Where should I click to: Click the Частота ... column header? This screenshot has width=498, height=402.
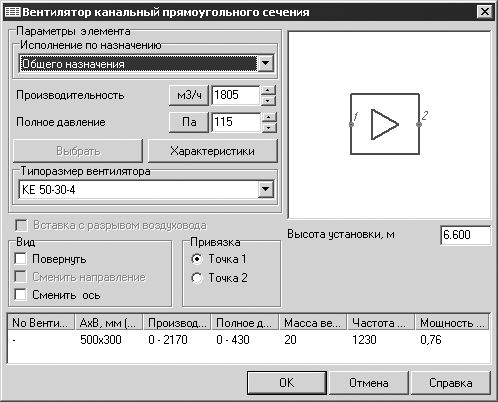(x=381, y=323)
